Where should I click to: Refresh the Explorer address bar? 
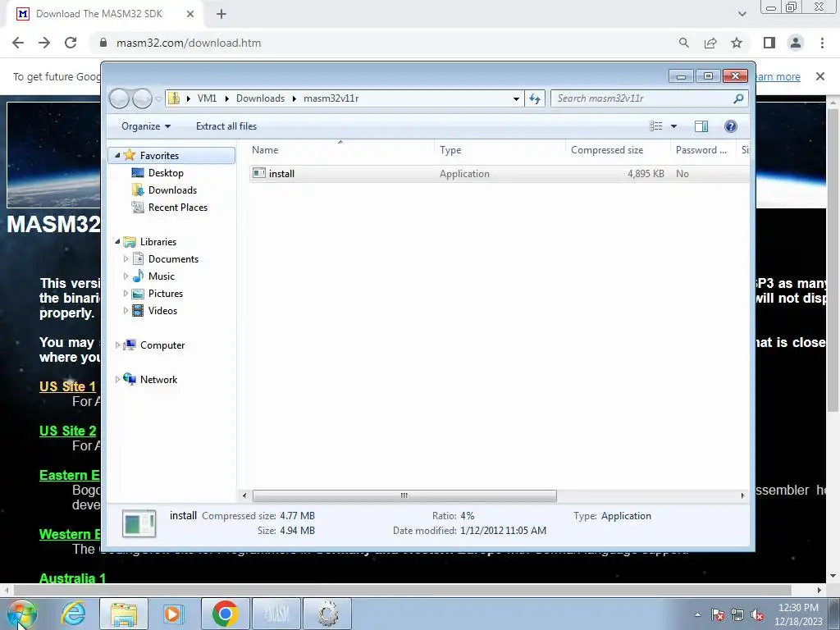coord(535,98)
